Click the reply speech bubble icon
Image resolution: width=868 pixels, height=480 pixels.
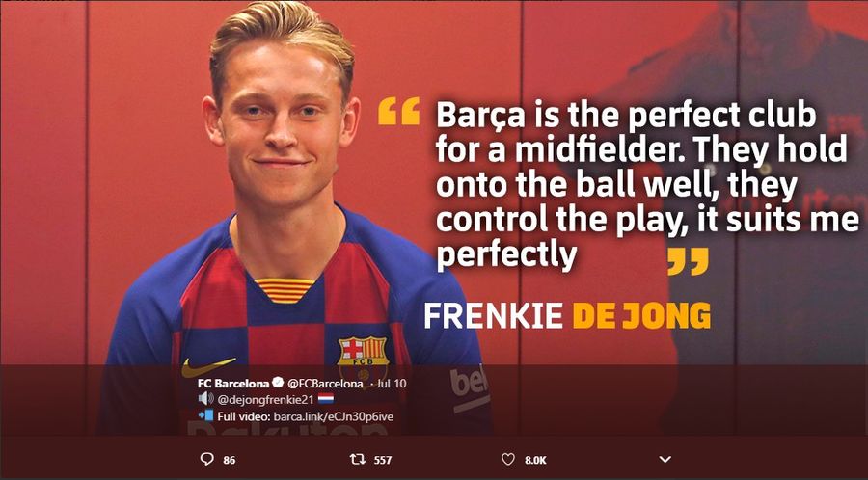point(206,460)
